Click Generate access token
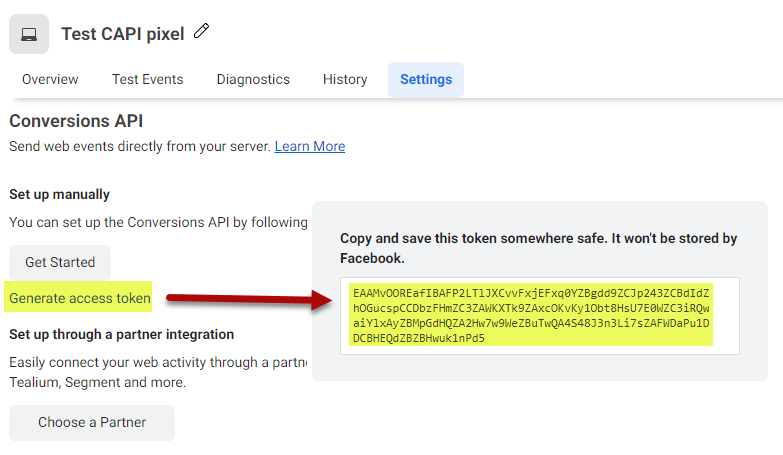The height and width of the screenshot is (455, 783). [80, 298]
